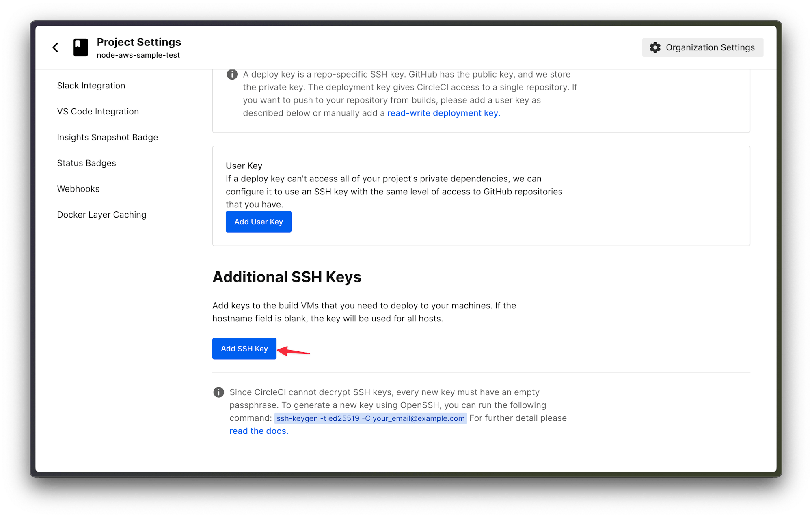Select Slack Integration in the sidebar
812x517 pixels.
point(91,86)
